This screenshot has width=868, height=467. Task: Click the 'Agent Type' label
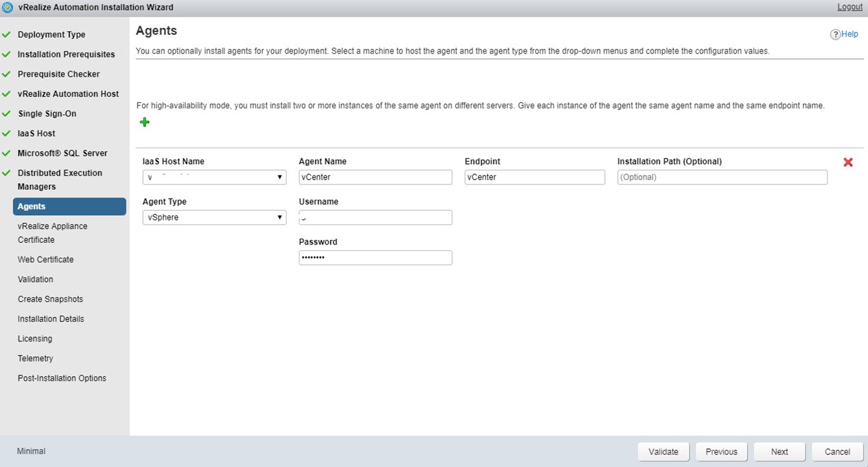(165, 202)
